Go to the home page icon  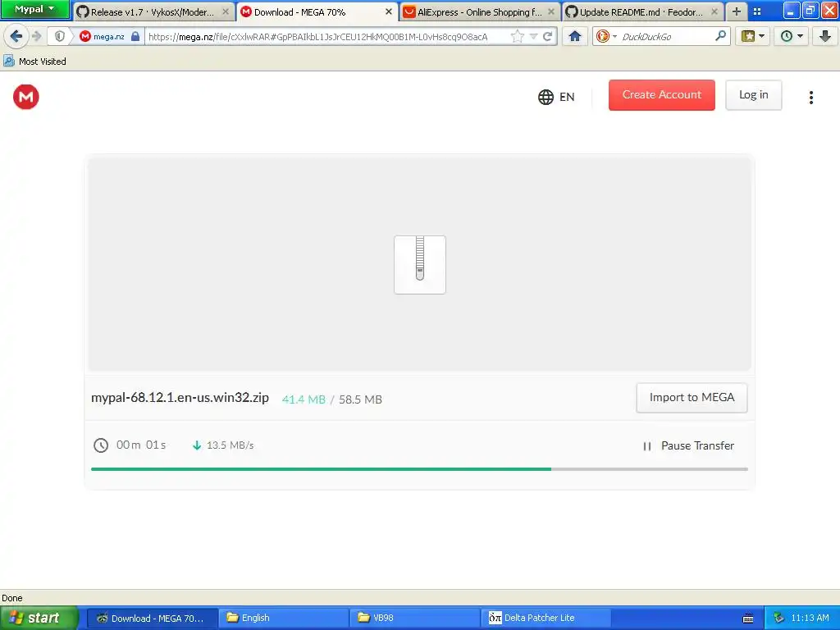tap(575, 36)
